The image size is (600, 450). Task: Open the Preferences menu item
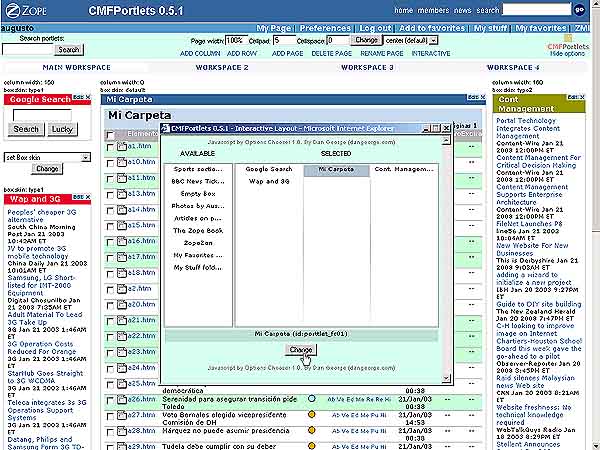click(x=325, y=28)
